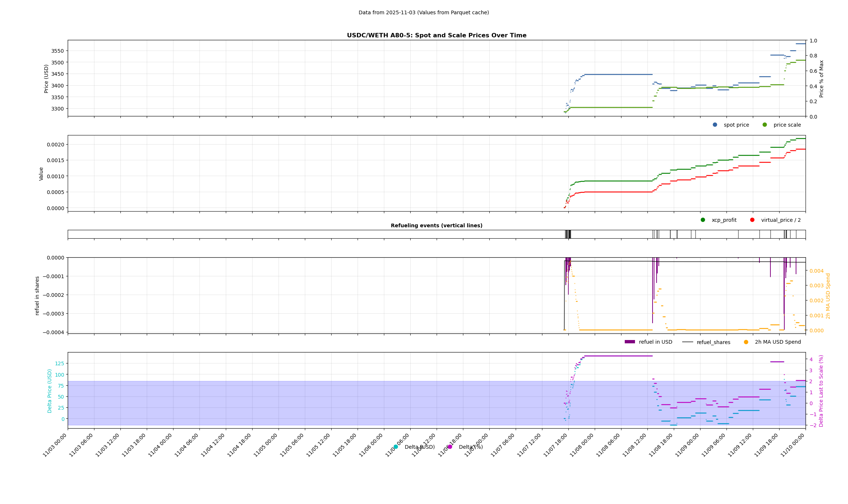The height and width of the screenshot is (504, 848).
Task: Click the blue spot price legend marker
Action: click(715, 125)
